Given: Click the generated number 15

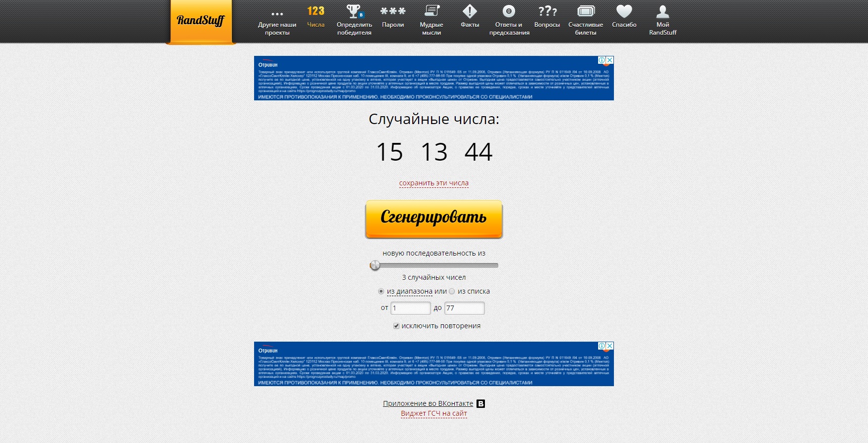Looking at the screenshot, I should click(x=390, y=152).
